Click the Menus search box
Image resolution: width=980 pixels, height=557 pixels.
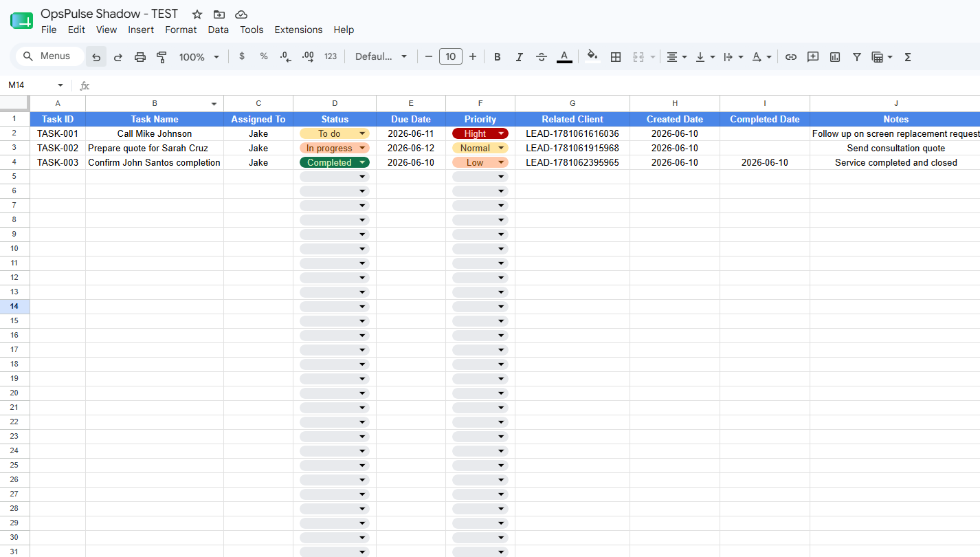pyautogui.click(x=49, y=56)
